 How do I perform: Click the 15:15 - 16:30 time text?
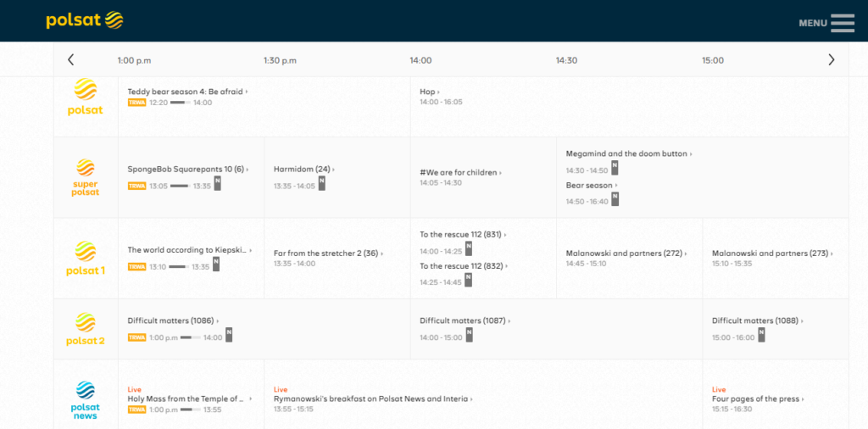point(732,409)
